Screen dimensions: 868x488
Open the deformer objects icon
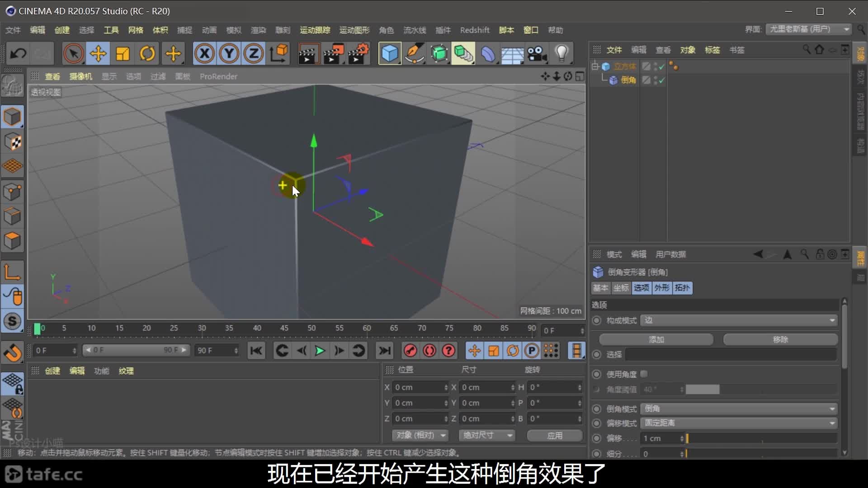(x=488, y=53)
